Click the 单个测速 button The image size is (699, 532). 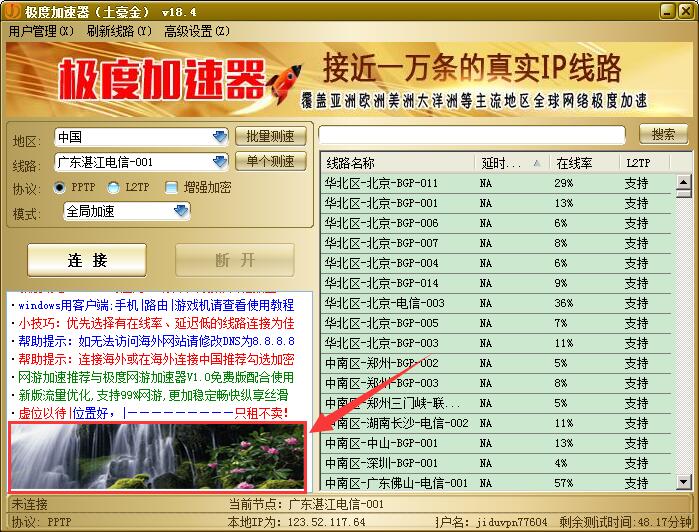click(271, 161)
